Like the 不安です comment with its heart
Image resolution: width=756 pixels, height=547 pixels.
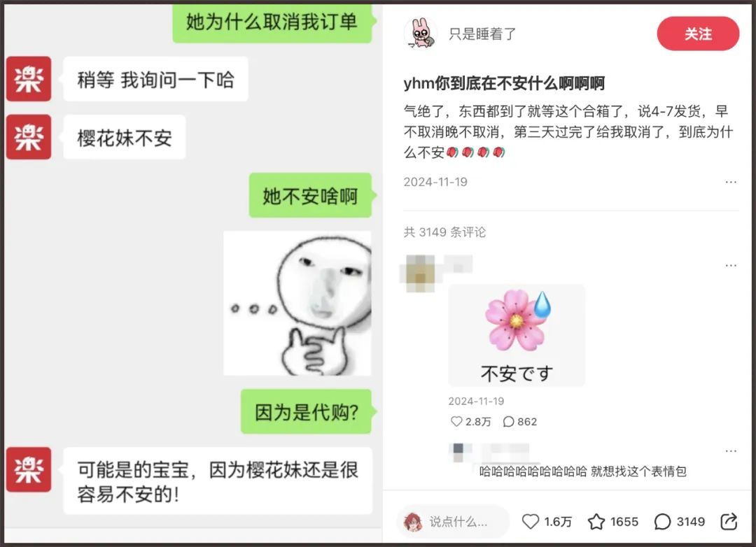click(x=456, y=422)
